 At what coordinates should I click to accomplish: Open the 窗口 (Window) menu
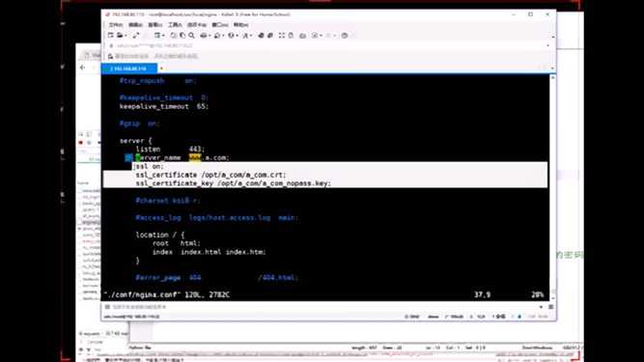[220, 25]
